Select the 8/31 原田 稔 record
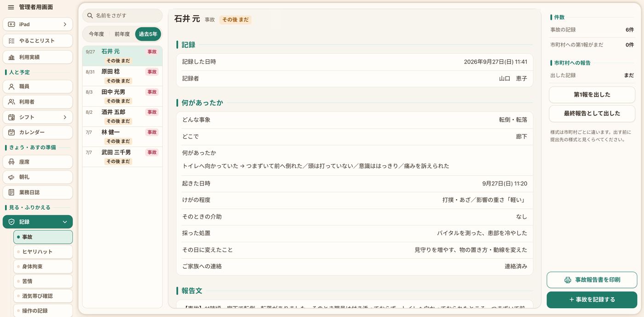 [122, 76]
